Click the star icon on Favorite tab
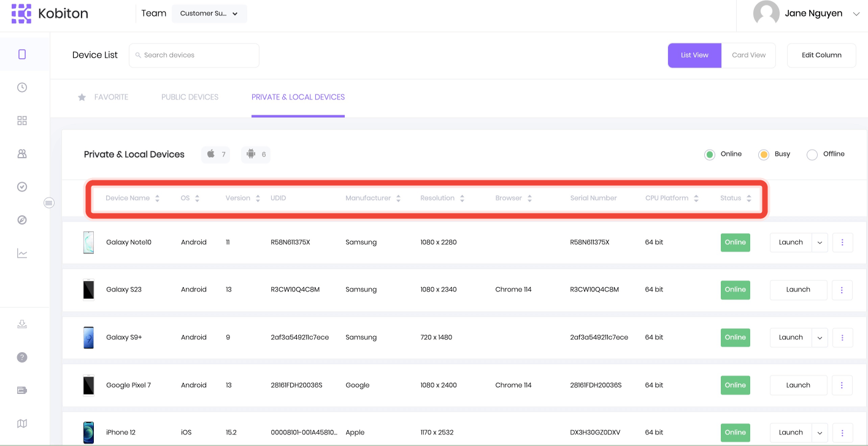Screen dimensions: 868x446 point(82,97)
